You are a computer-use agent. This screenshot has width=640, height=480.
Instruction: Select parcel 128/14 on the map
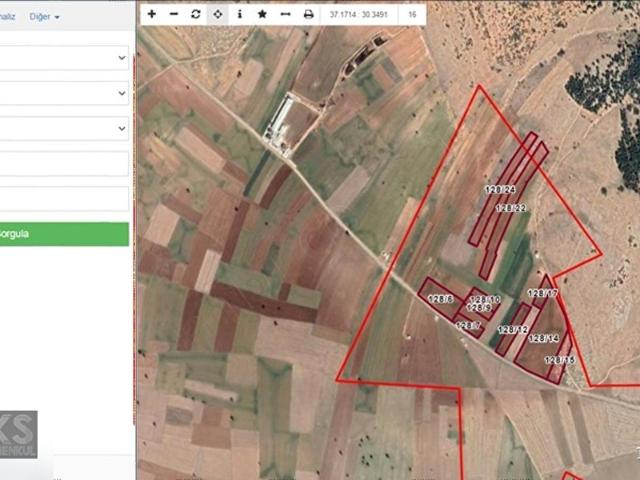[544, 338]
